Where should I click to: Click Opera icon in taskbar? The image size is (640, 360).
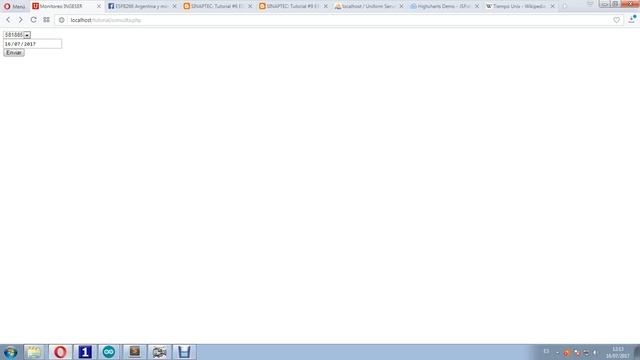click(60, 352)
